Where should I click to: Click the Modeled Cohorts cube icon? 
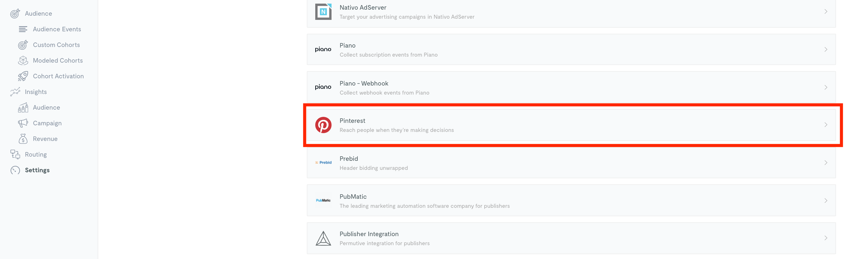pyautogui.click(x=23, y=60)
